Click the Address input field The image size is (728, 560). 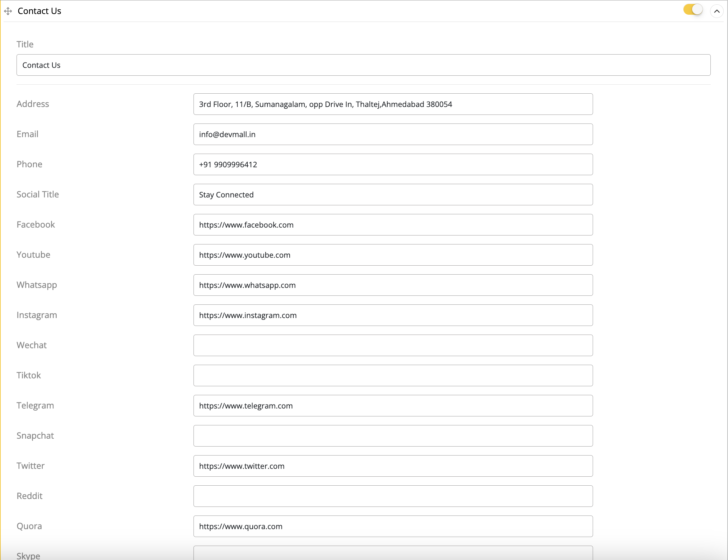click(x=393, y=104)
